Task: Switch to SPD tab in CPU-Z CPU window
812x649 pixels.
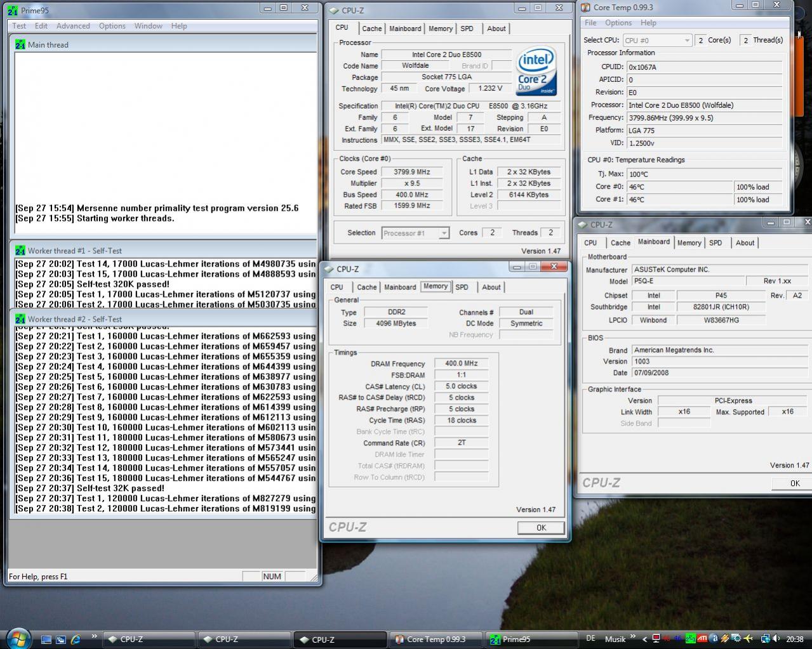Action: coord(467,29)
